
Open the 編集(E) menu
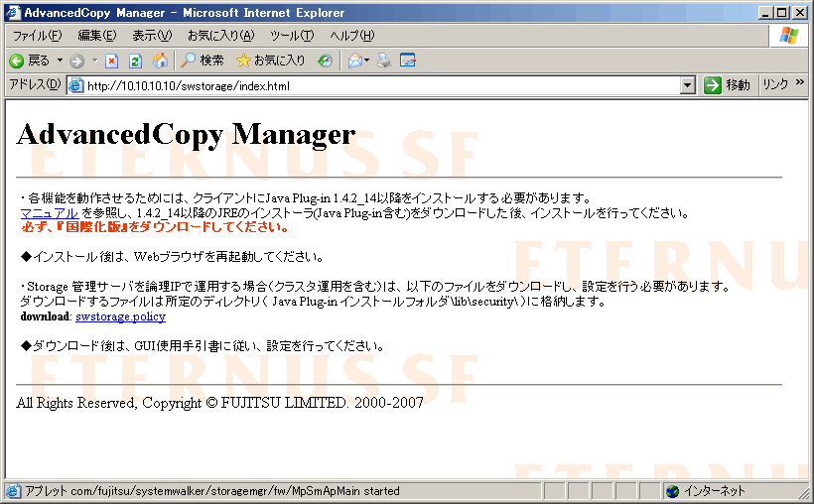97,36
